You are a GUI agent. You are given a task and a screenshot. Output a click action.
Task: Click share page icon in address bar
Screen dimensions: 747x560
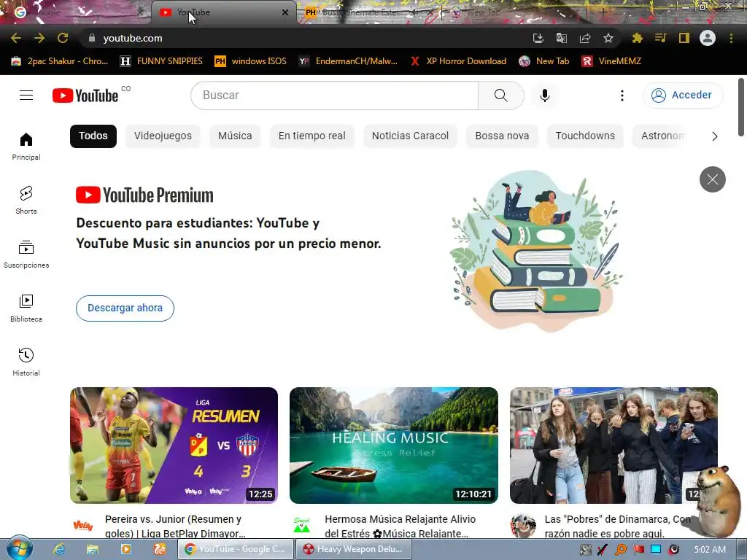(x=585, y=38)
